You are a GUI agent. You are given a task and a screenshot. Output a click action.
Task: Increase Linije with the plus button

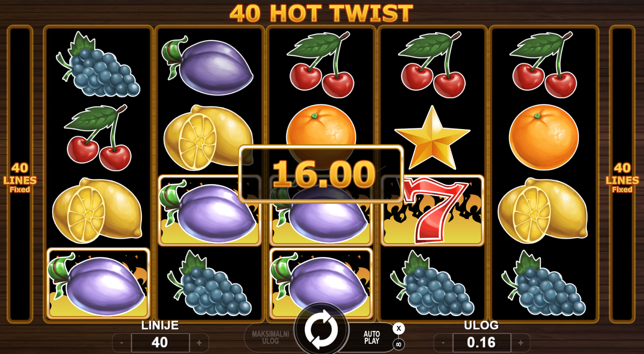pyautogui.click(x=199, y=343)
